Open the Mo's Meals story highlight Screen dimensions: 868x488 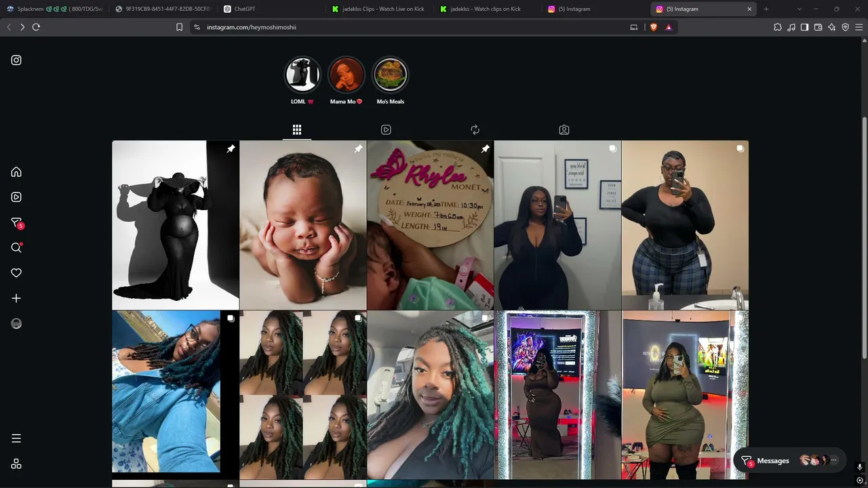[391, 75]
